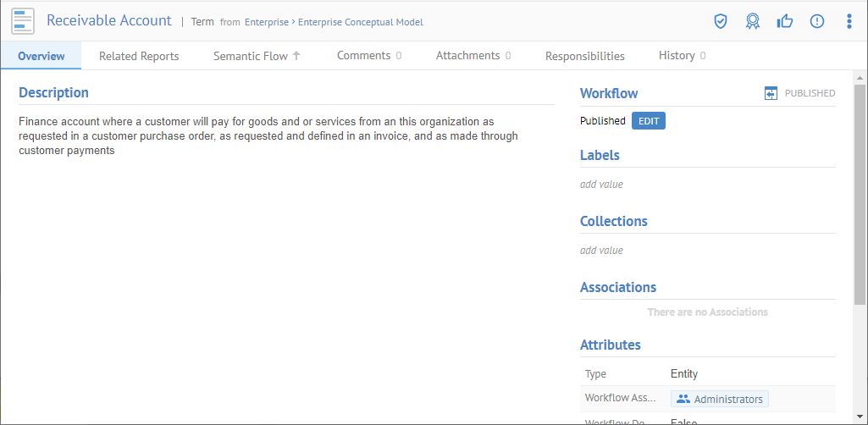Screen dimensions: 868x425
Task: Click add value under Labels
Action: [601, 184]
